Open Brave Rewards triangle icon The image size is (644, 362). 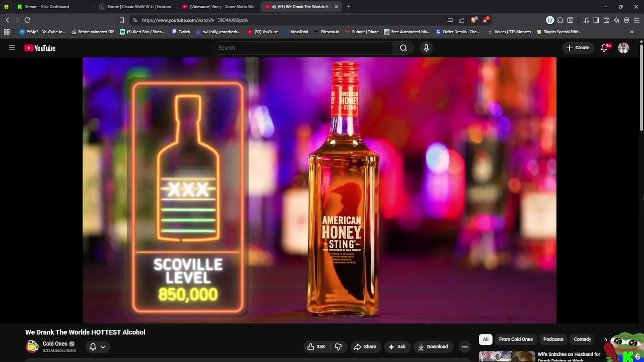click(x=486, y=20)
